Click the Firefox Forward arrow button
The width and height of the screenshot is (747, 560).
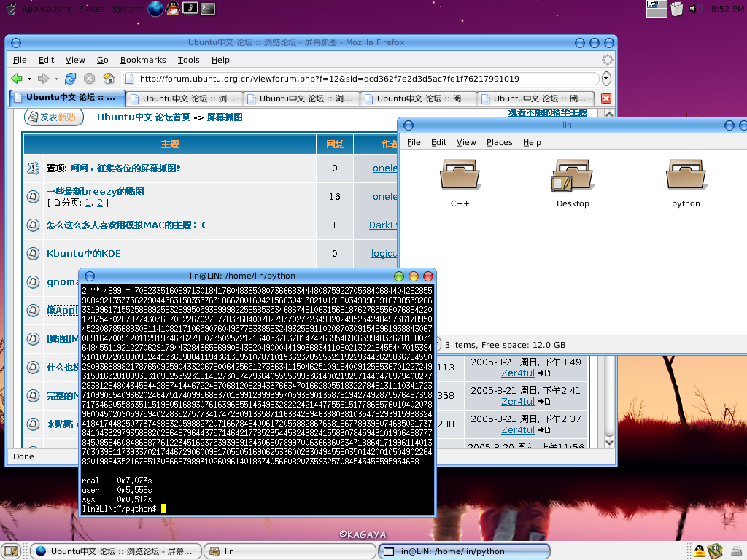43,79
